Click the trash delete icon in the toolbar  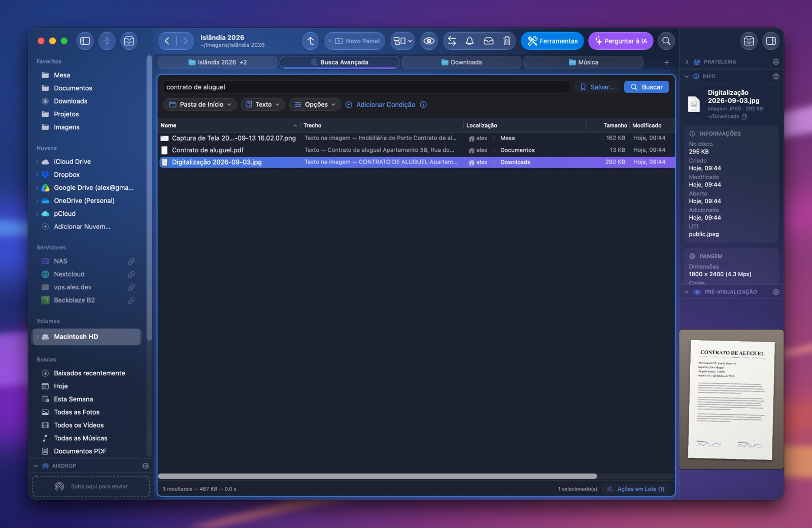506,41
